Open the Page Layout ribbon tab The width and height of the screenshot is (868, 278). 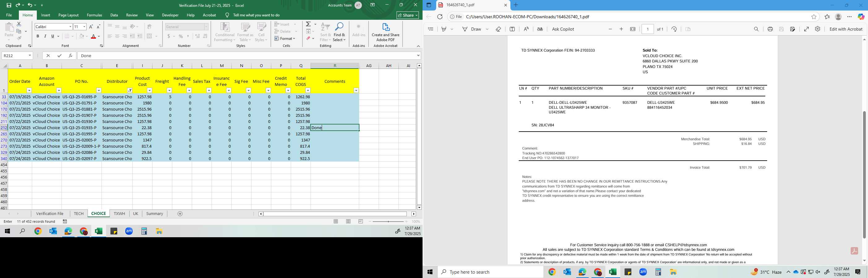[68, 15]
